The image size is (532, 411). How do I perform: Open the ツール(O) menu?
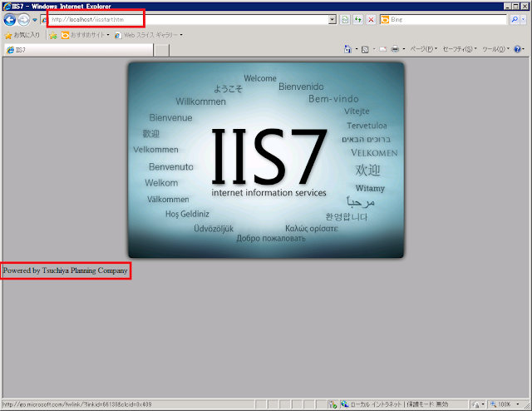tap(495, 49)
